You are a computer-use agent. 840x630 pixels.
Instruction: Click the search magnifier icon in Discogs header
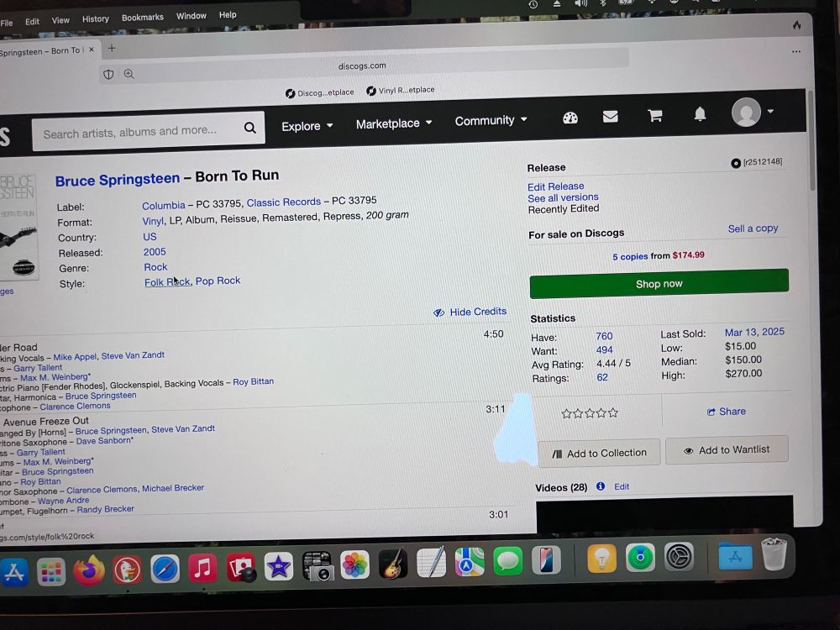click(249, 128)
